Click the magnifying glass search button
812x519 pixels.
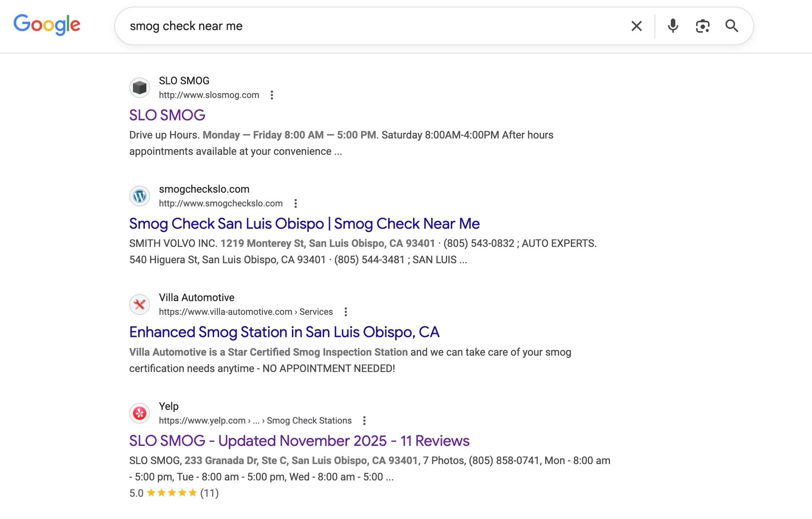732,26
